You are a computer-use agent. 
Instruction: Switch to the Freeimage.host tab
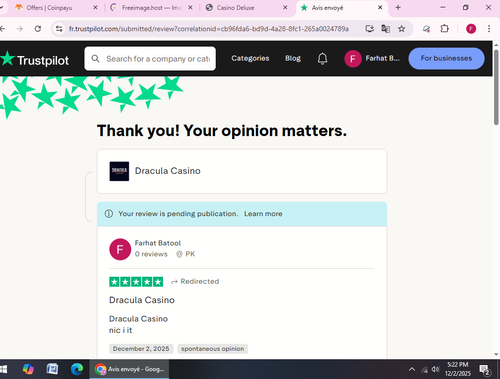click(151, 8)
